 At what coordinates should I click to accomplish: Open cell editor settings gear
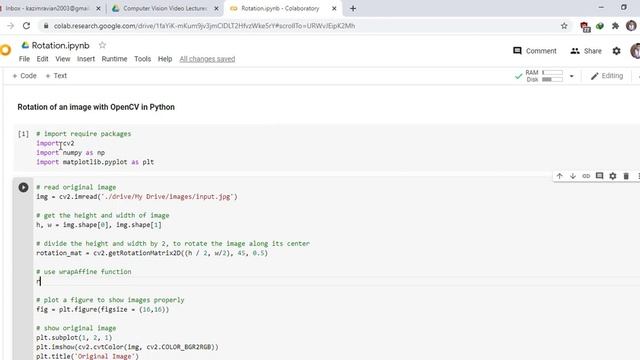coord(613,176)
